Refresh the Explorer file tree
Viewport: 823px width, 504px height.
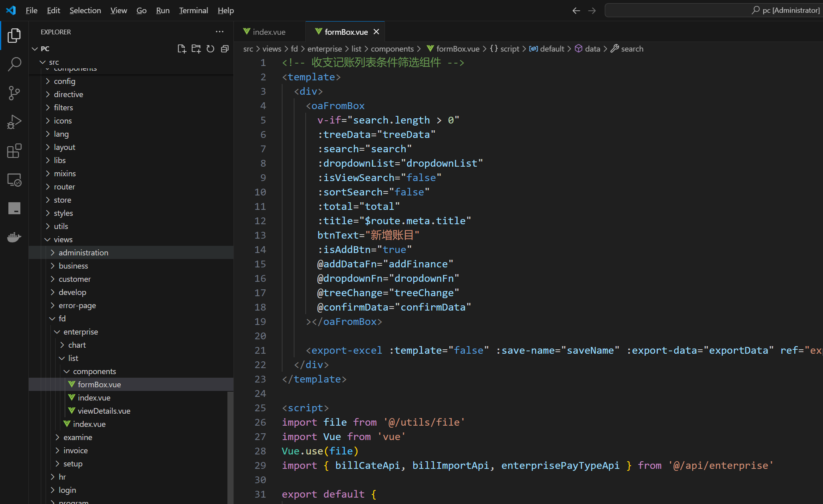click(x=210, y=49)
